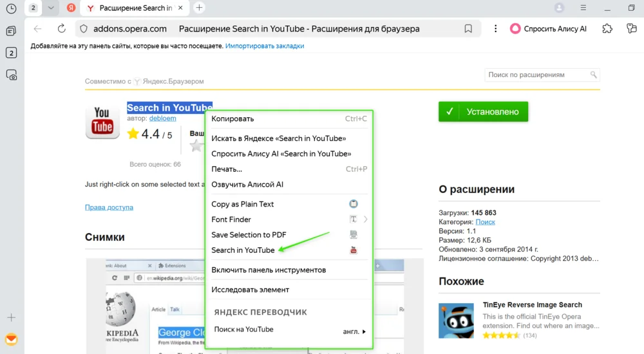Viewport: 644px width, 354px height.
Task: Click the site protection shield icon
Action: coord(83,29)
